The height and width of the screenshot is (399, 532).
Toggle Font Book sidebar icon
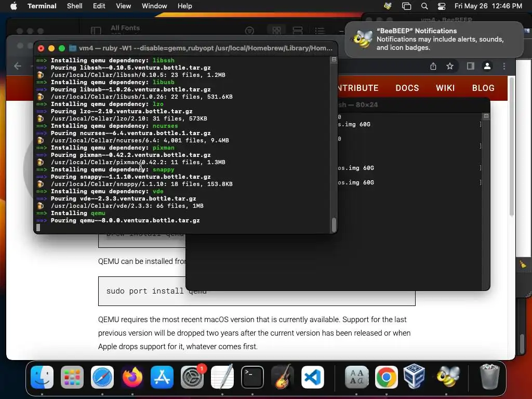(96, 31)
